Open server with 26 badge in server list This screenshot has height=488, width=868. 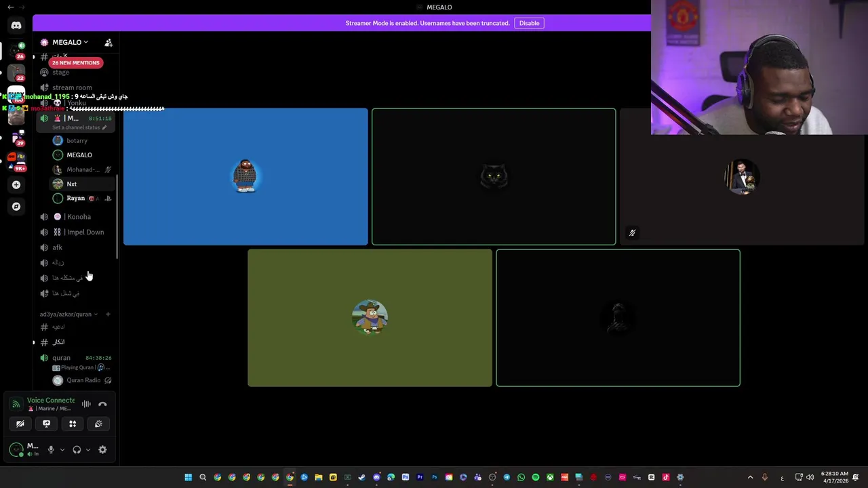16,49
